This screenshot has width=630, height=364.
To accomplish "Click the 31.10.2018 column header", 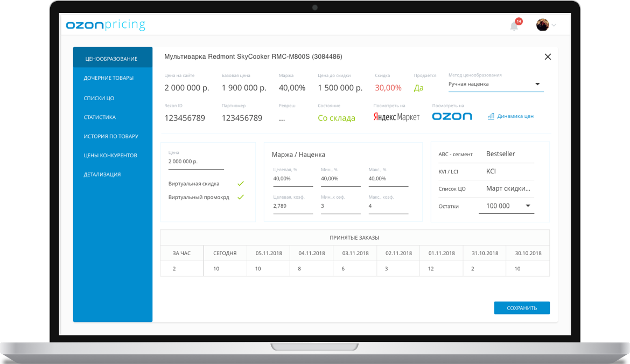I will click(485, 254).
